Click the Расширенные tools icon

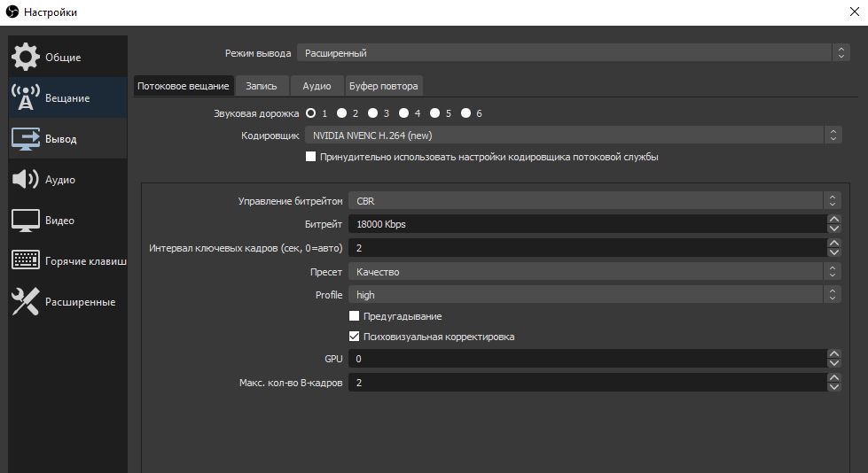coord(25,302)
